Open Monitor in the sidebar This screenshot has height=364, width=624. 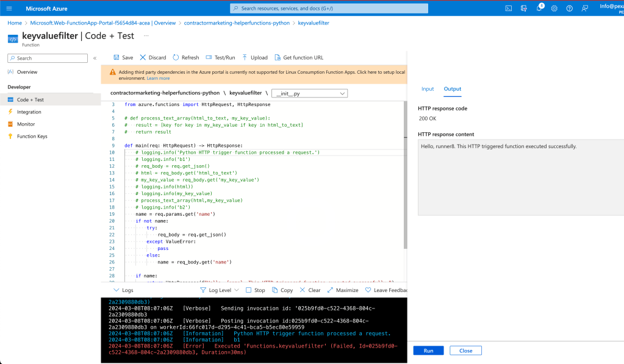[26, 124]
